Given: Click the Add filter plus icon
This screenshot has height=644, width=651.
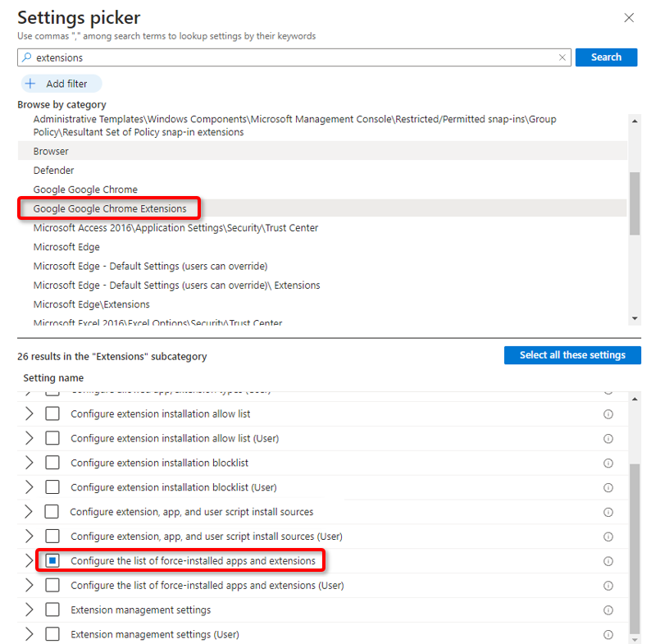Looking at the screenshot, I should [x=30, y=84].
